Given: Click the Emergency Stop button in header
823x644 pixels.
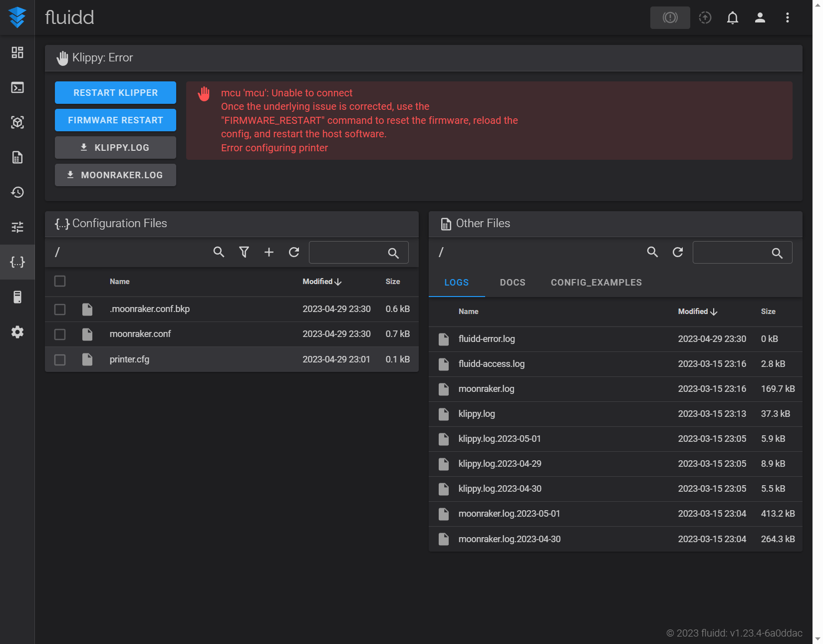Looking at the screenshot, I should (670, 17).
